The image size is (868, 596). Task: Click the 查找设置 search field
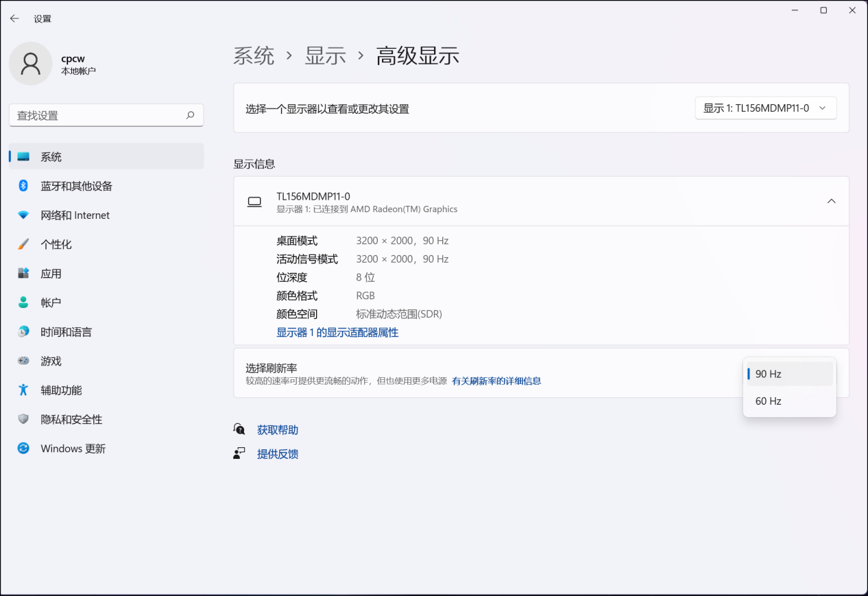point(96,115)
